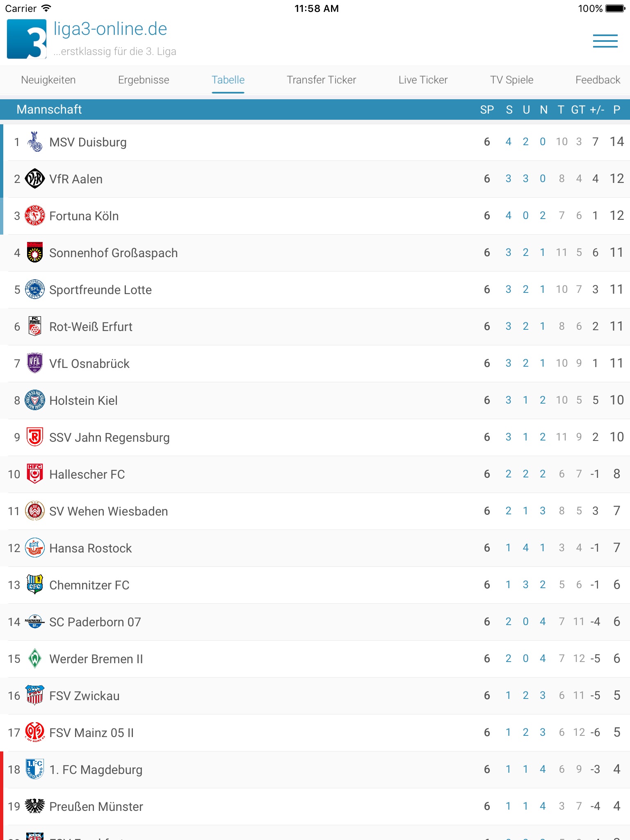Tap the liga3-online.de logo icon
Screen dimensions: 630x840
(27, 39)
